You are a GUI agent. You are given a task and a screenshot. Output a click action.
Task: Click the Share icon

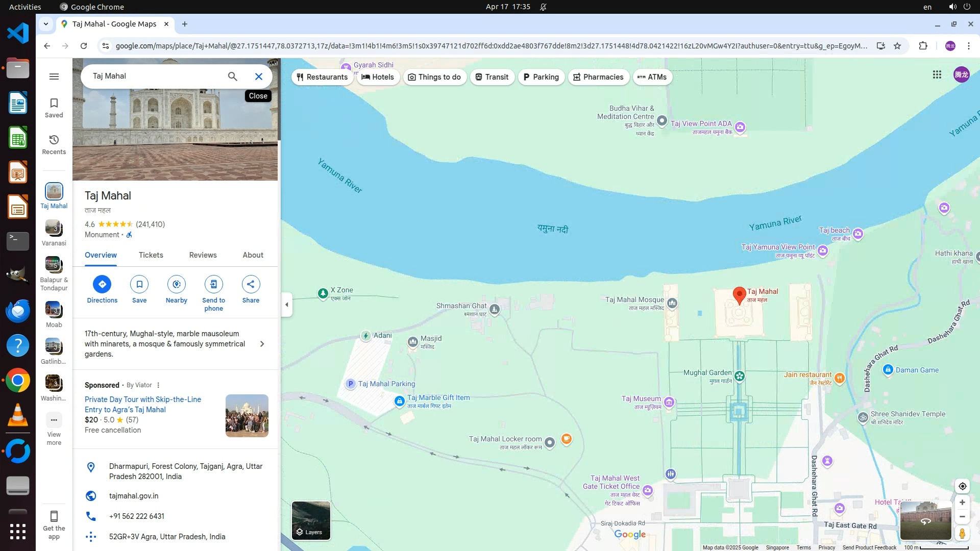coord(251,284)
